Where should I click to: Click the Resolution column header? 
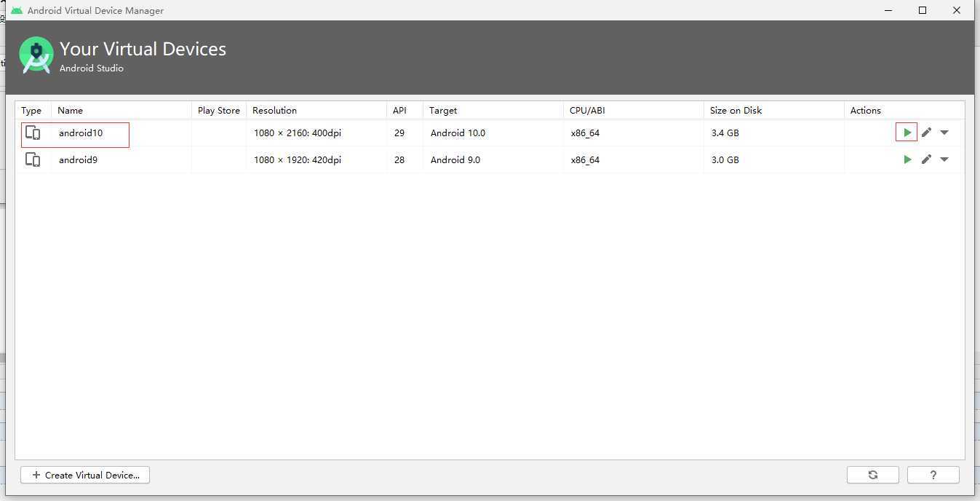pos(274,111)
